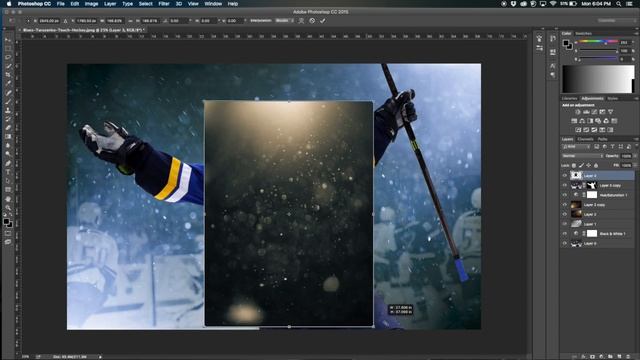This screenshot has height=360, width=640.
Task: Click the hue slider in Color panel
Action: 598,42
